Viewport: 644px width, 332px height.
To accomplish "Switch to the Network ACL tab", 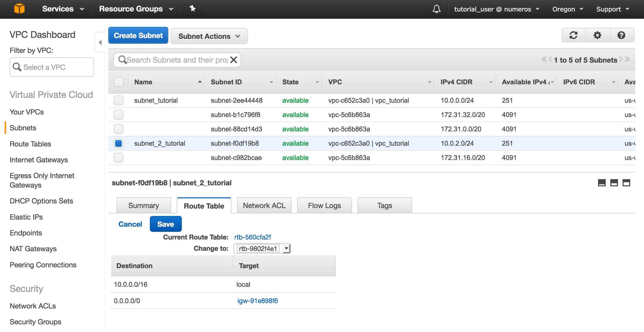I will [x=264, y=205].
